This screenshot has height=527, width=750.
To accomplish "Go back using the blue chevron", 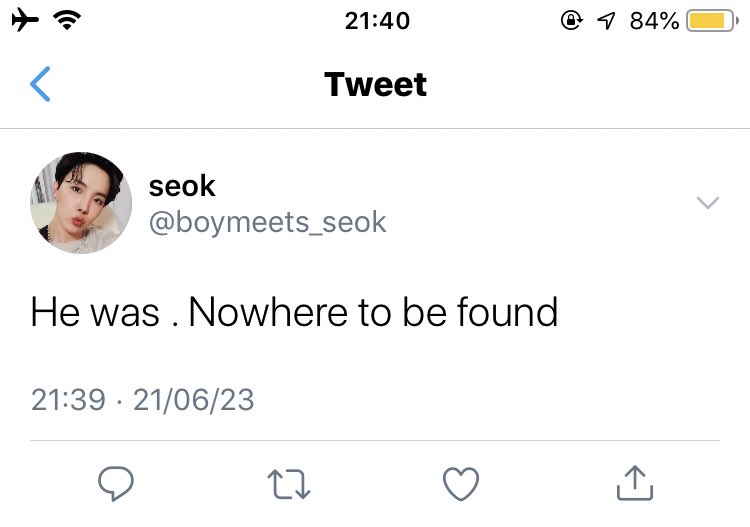I will pyautogui.click(x=40, y=84).
